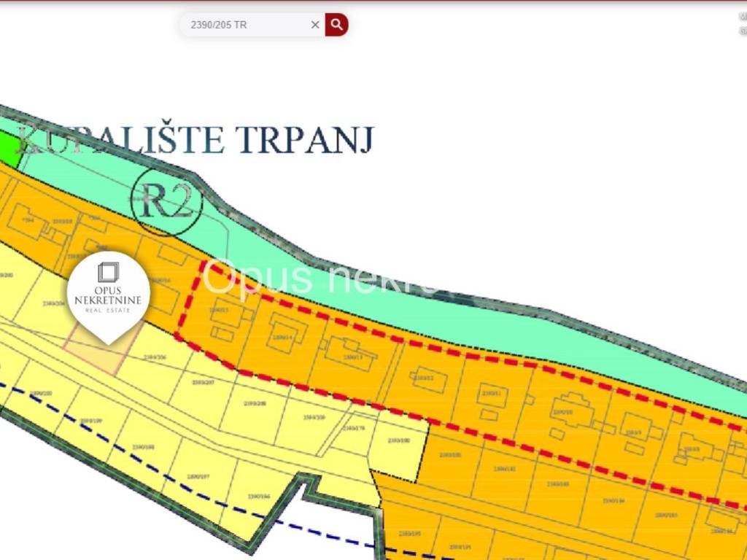747x560 pixels.
Task: Click the red magnifier search button
Action: (336, 25)
